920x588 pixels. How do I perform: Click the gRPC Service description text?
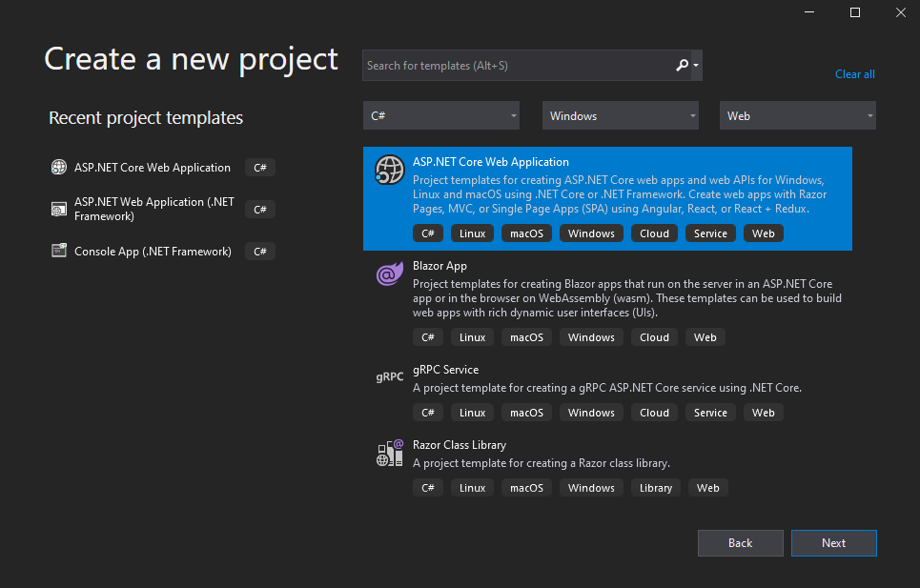pos(606,388)
